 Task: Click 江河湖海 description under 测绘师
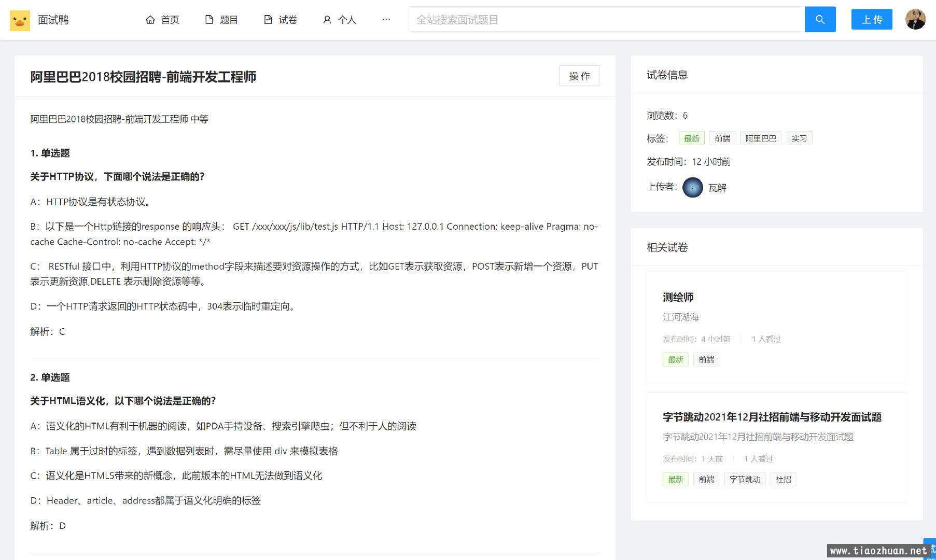[681, 317]
